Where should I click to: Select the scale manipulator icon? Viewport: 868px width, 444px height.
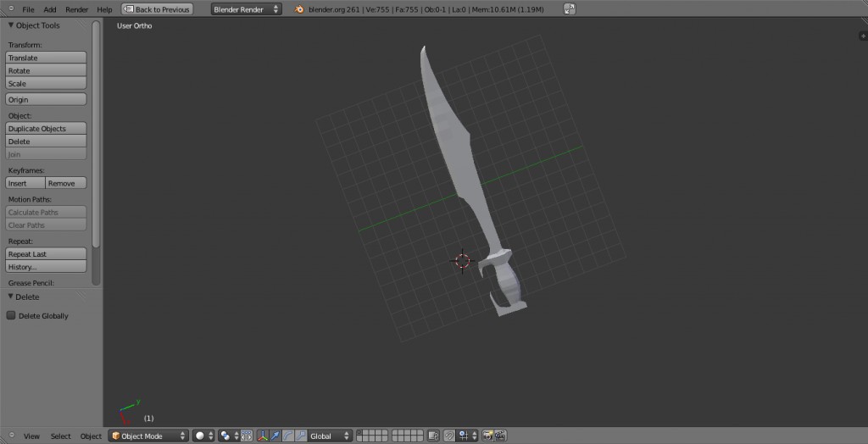coord(301,436)
